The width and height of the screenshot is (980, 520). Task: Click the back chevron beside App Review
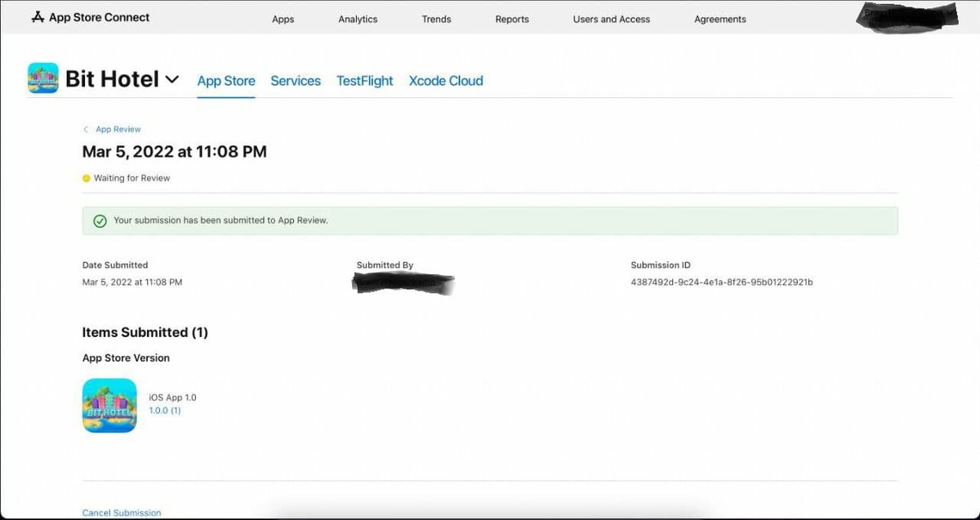point(86,129)
